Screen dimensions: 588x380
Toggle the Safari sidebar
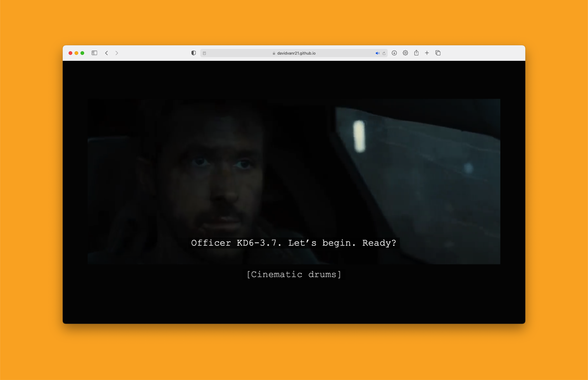94,53
